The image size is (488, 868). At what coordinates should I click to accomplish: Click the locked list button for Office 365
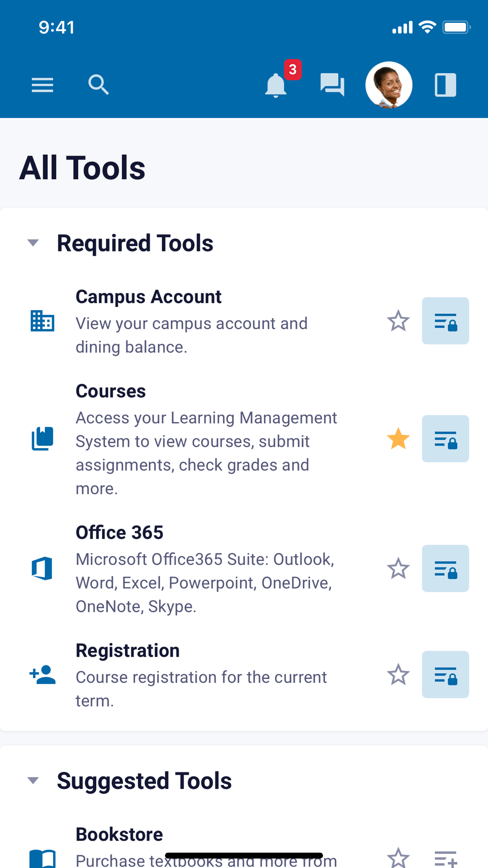click(445, 569)
